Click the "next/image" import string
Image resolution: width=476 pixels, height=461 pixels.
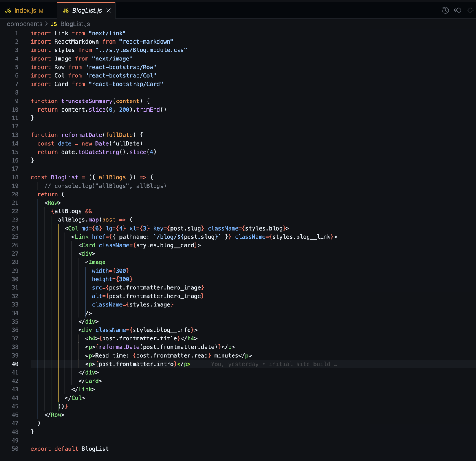(112, 59)
